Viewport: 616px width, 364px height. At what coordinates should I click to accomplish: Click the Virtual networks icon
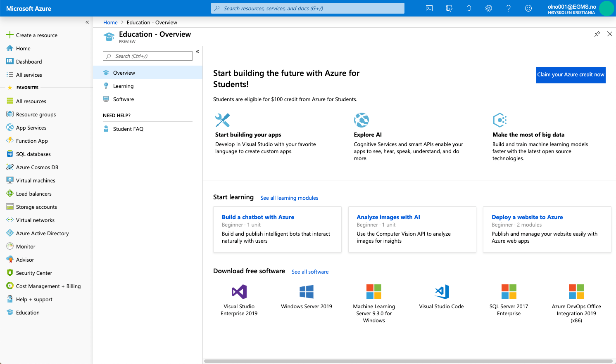point(10,220)
